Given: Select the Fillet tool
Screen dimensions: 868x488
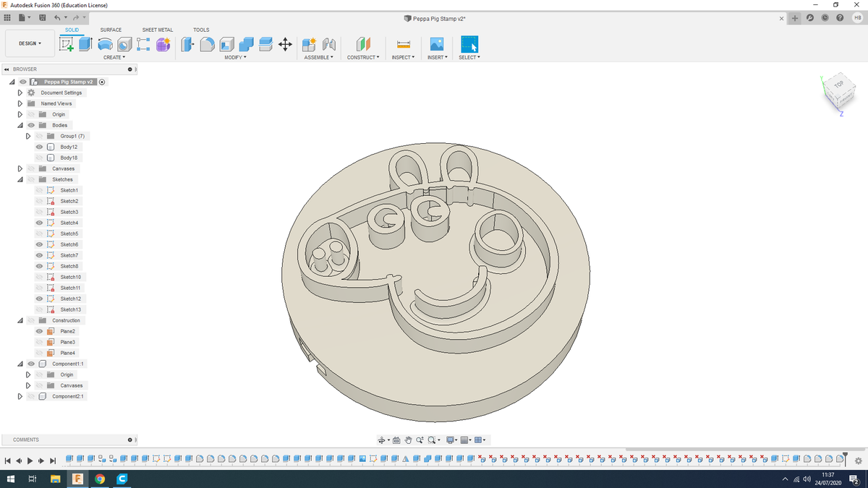Looking at the screenshot, I should [x=208, y=45].
